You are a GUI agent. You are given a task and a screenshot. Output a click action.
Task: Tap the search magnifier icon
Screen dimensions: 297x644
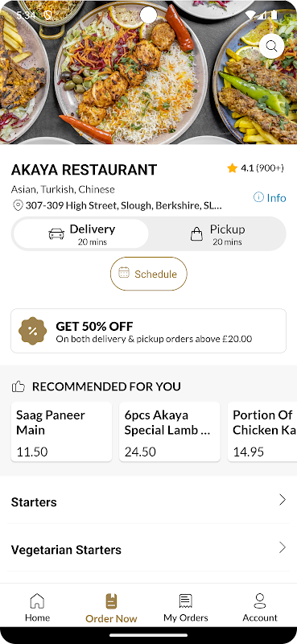271,46
